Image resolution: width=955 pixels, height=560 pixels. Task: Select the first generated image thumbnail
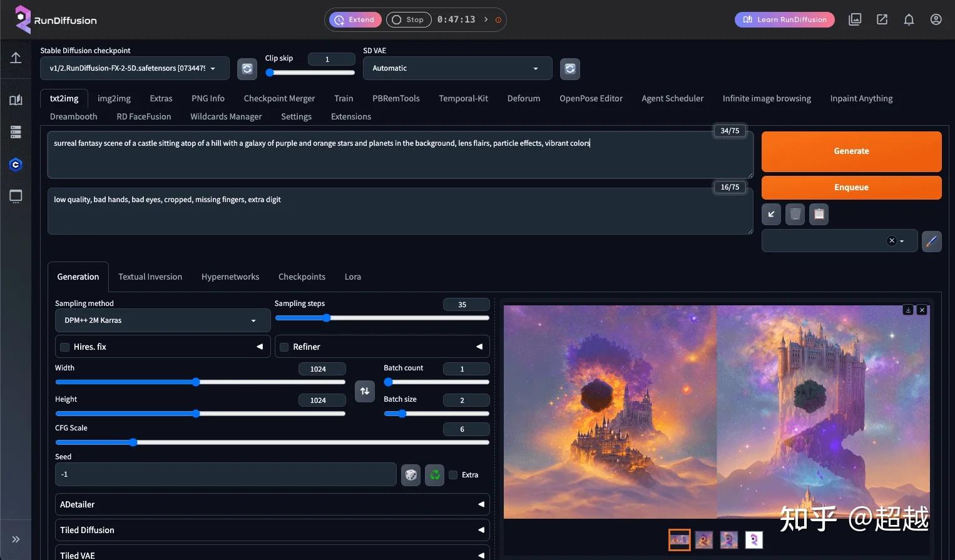click(x=679, y=539)
